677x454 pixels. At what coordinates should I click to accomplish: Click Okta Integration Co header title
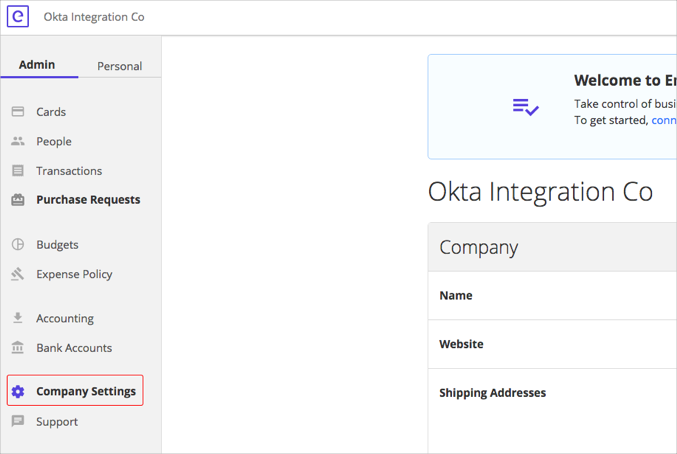(x=94, y=17)
